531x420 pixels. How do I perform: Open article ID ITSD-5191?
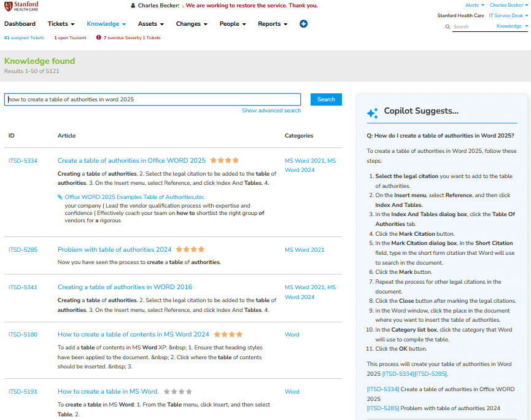pos(23,392)
